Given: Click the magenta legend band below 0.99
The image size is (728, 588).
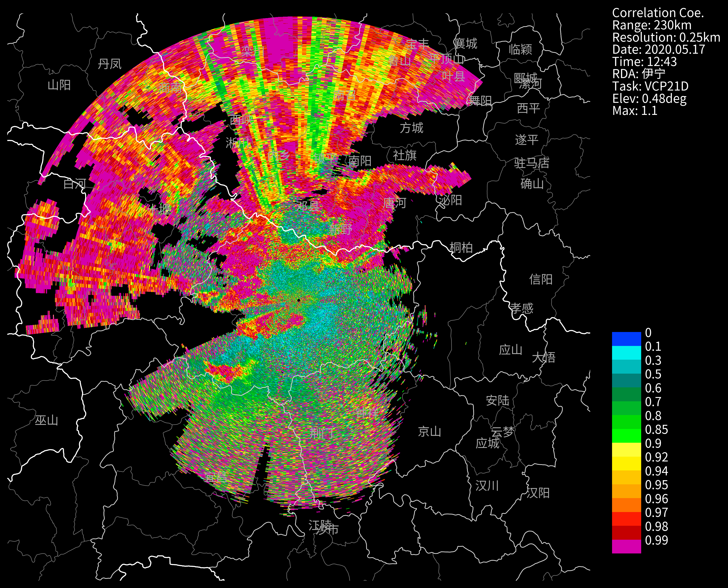Looking at the screenshot, I should click(x=626, y=546).
